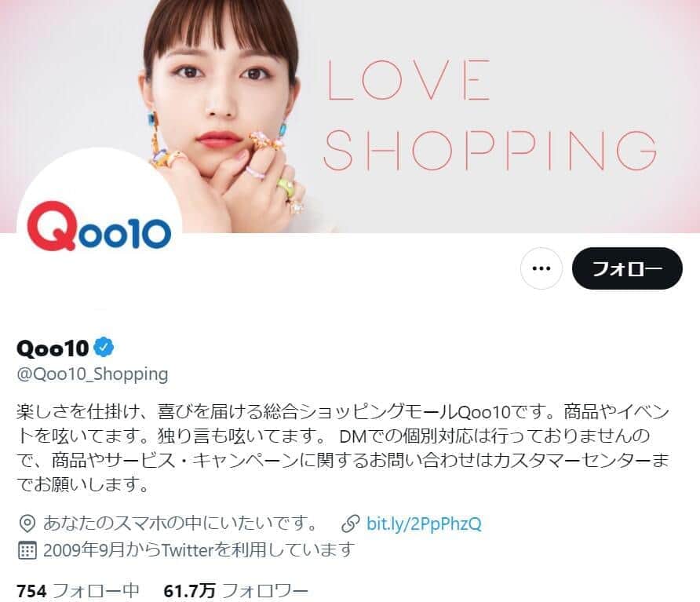The height and width of the screenshot is (602, 700).
Task: Click the blue verified badge
Action: (104, 348)
